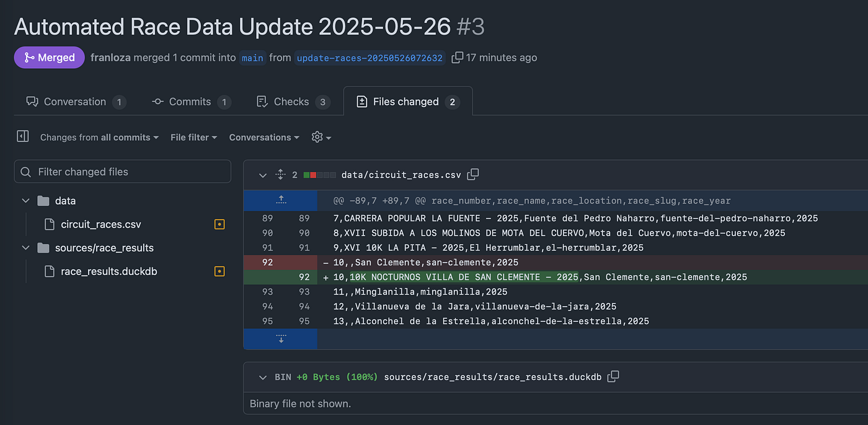Expand all lines icon in circuit_races.csv header

click(281, 175)
